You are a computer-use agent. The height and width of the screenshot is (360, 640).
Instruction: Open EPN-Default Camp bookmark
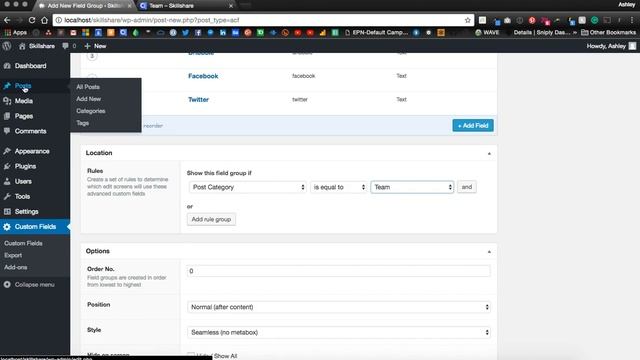pos(376,33)
